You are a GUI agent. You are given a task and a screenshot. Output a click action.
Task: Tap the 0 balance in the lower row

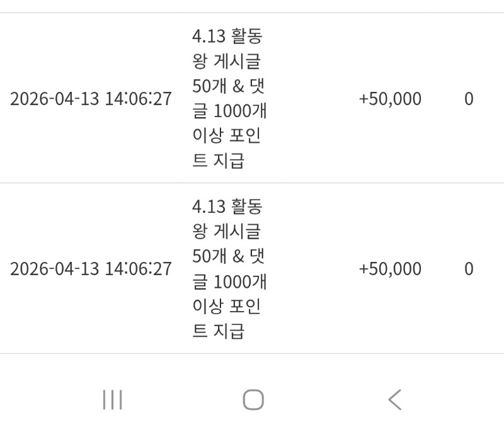tap(469, 269)
